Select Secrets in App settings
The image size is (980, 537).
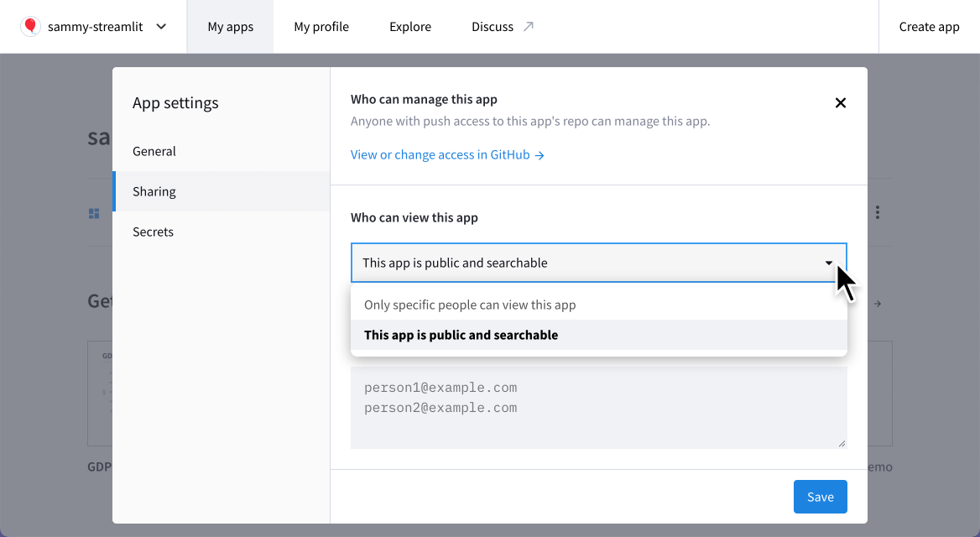pyautogui.click(x=153, y=232)
